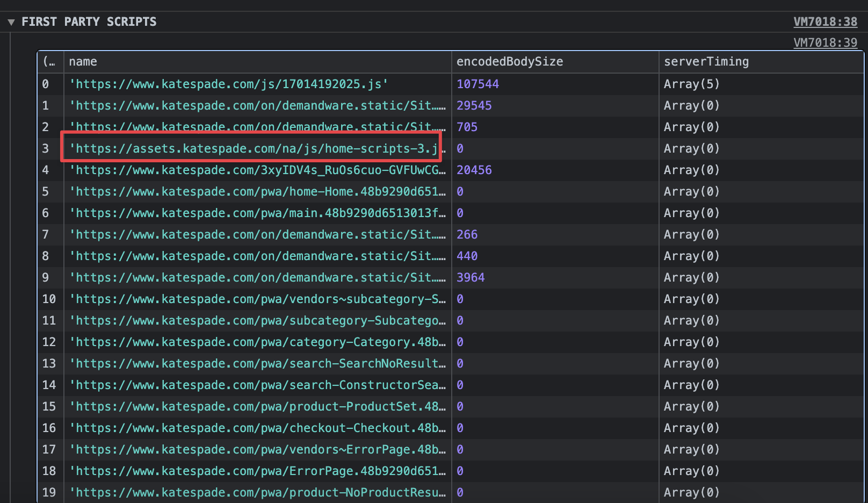Select the search-SearchNoResult script URL
This screenshot has width=868, height=503.
click(257, 363)
